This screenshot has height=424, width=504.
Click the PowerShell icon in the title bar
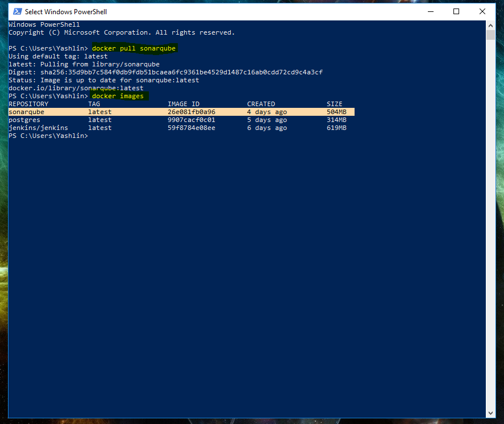click(x=18, y=11)
